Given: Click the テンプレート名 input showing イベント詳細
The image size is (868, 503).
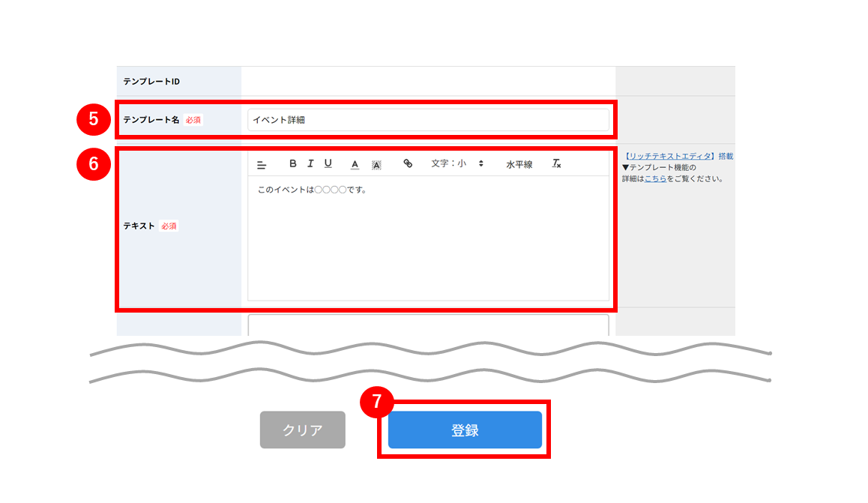Looking at the screenshot, I should pyautogui.click(x=429, y=120).
